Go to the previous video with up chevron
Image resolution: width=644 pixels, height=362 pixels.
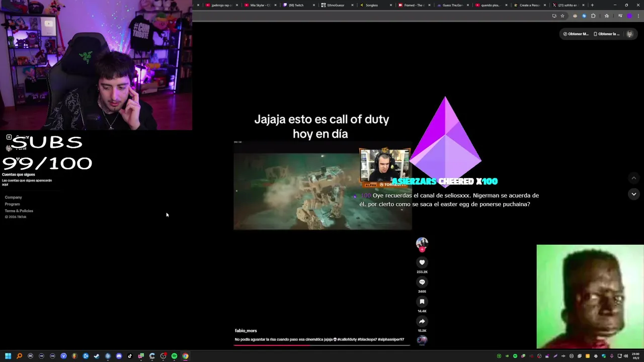pyautogui.click(x=634, y=178)
